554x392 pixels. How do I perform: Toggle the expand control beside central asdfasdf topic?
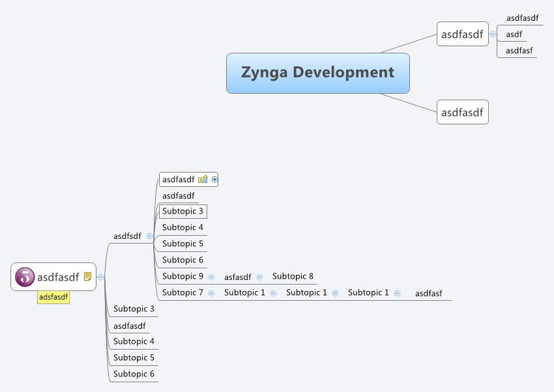(101, 277)
